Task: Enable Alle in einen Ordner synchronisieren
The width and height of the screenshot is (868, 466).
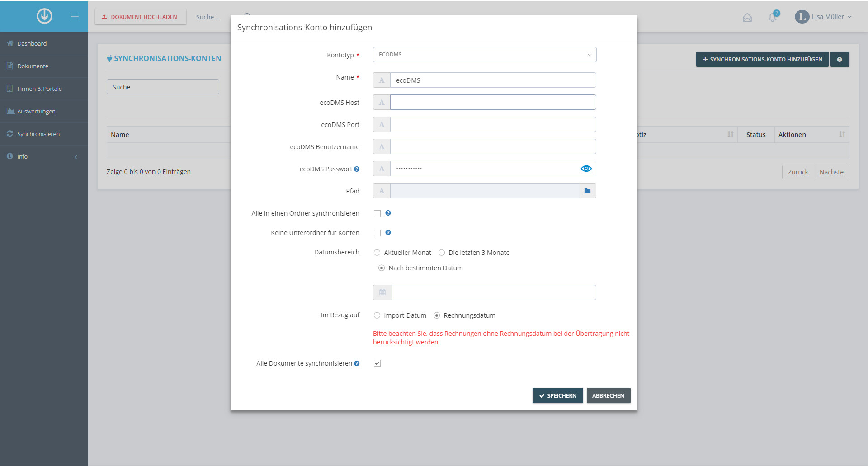Action: (x=377, y=213)
